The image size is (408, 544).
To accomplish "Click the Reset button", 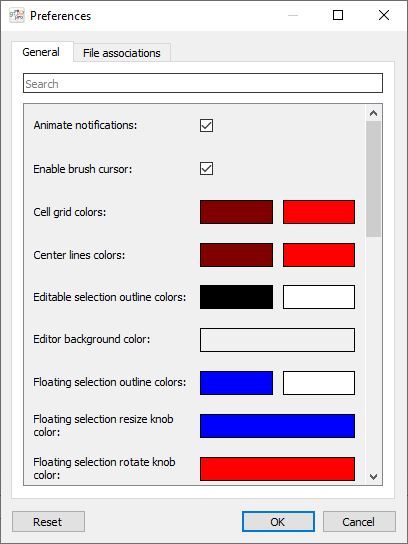I will coord(48,522).
